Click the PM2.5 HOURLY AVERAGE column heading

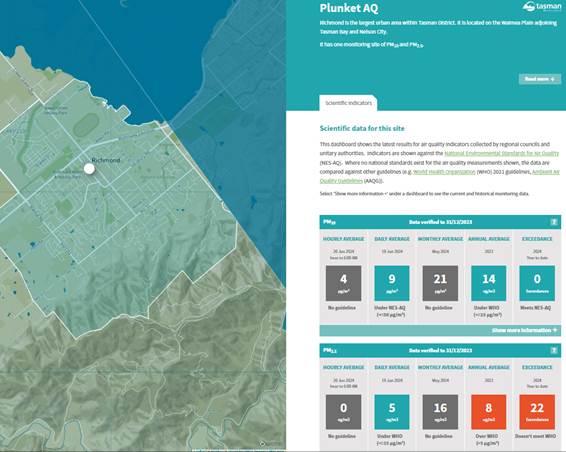[343, 367]
